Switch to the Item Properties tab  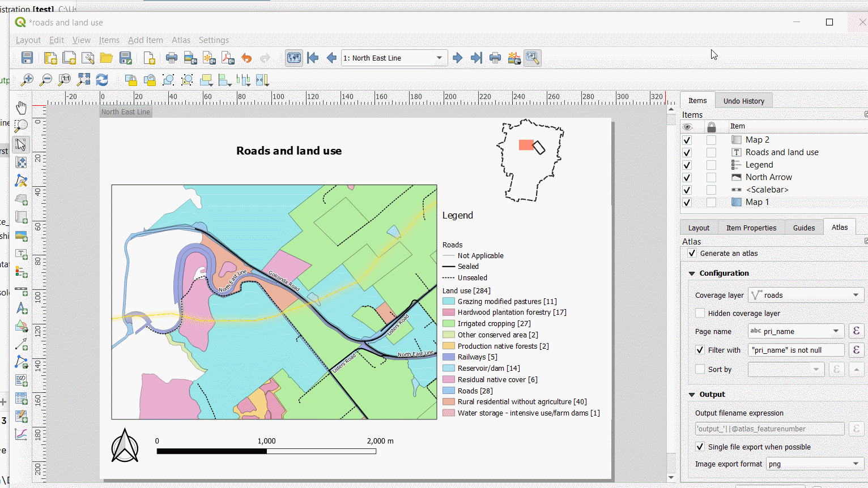751,228
